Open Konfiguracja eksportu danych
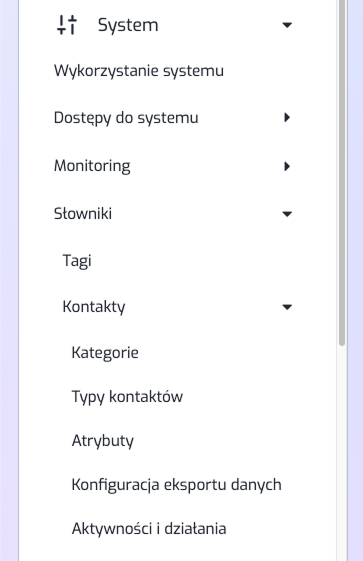This screenshot has width=363, height=561. coord(176,485)
